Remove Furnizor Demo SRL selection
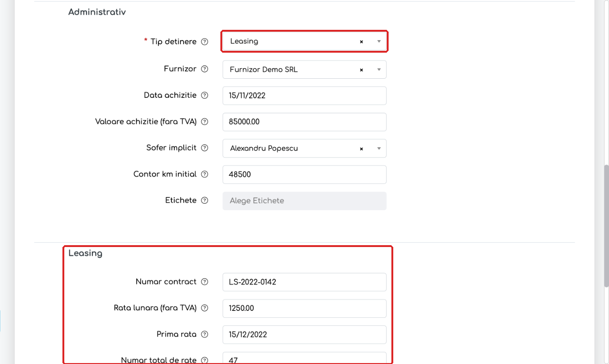 coord(361,70)
